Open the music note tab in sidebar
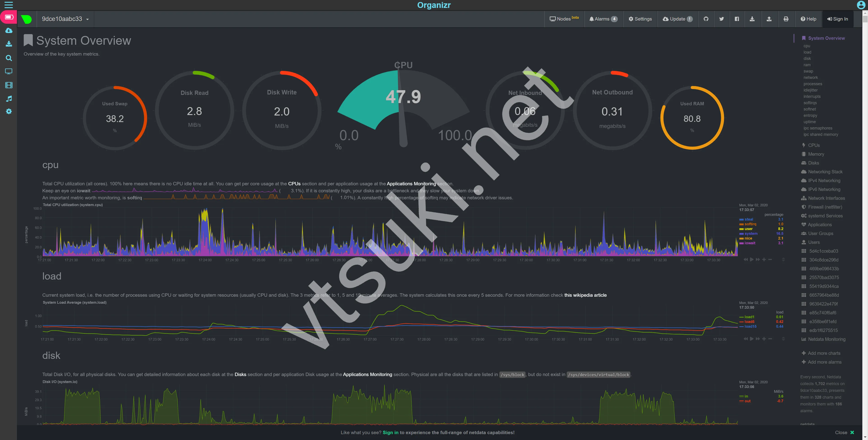This screenshot has width=868, height=440. coord(9,98)
